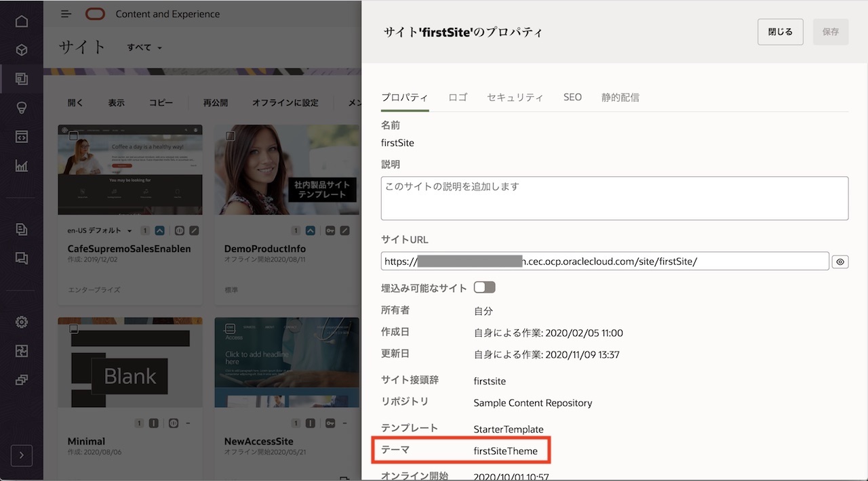Switch to the セキュリティ tab
This screenshot has width=868, height=481.
pos(515,98)
